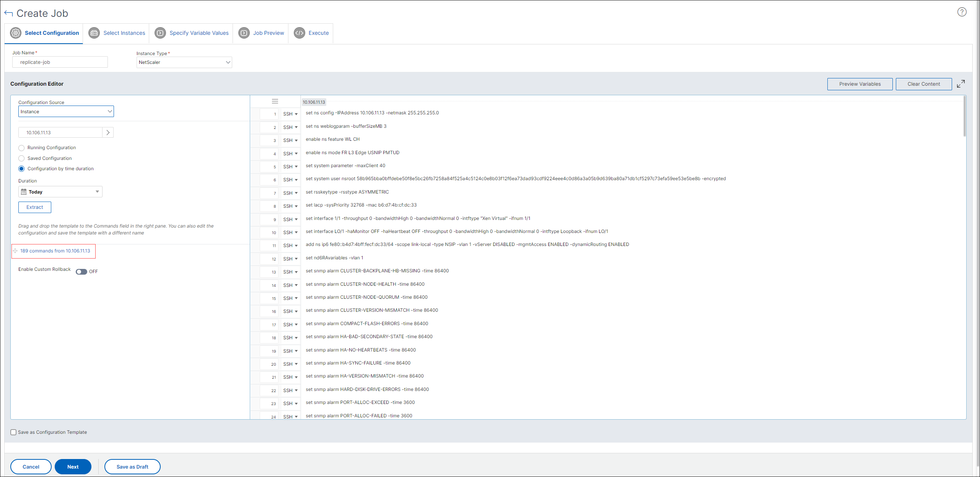The height and width of the screenshot is (477, 980).
Task: Check Save as Configuration Template
Action: 13,432
